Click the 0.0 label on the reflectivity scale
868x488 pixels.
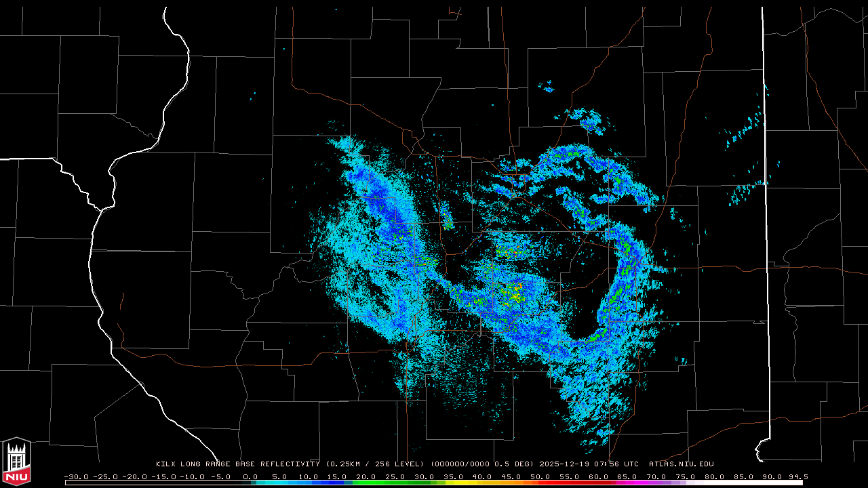pyautogui.click(x=250, y=476)
